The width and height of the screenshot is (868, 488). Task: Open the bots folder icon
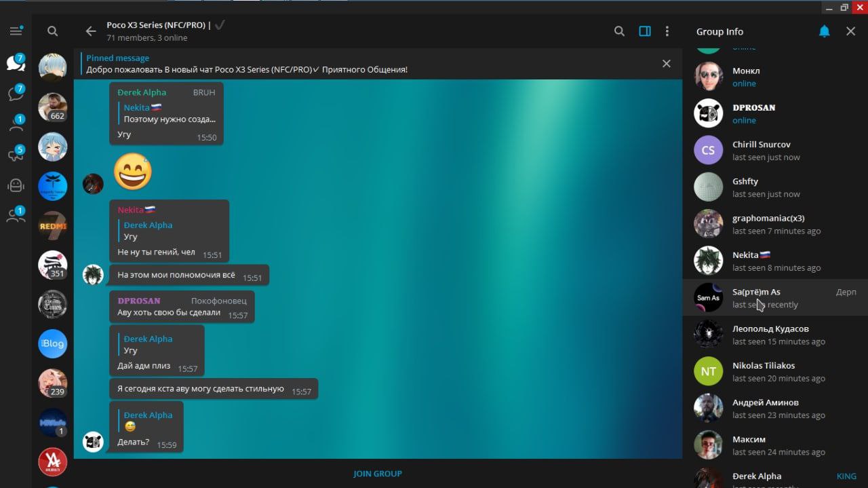point(16,185)
